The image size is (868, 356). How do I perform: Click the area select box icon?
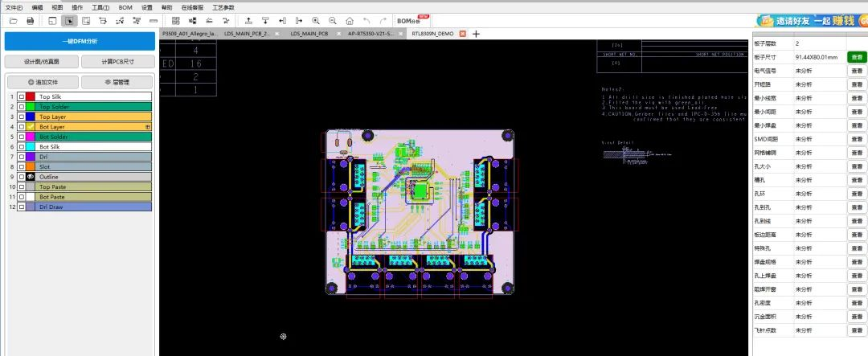click(86, 21)
